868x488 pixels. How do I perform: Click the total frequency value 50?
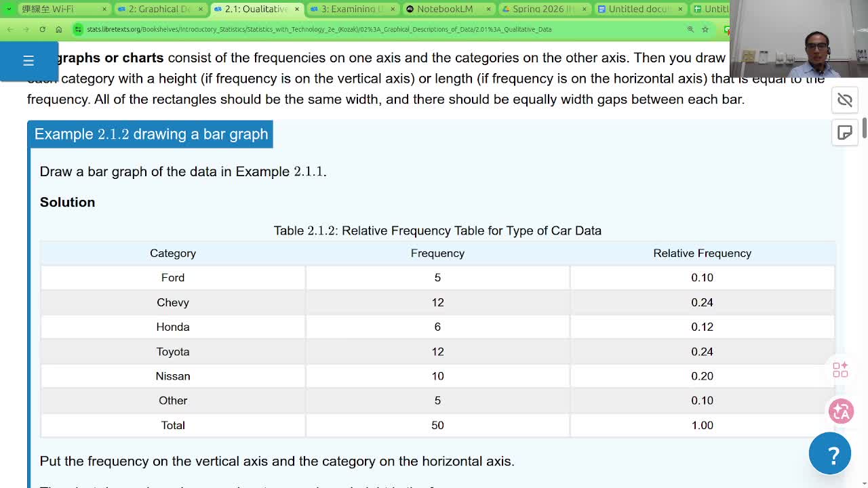(x=437, y=425)
